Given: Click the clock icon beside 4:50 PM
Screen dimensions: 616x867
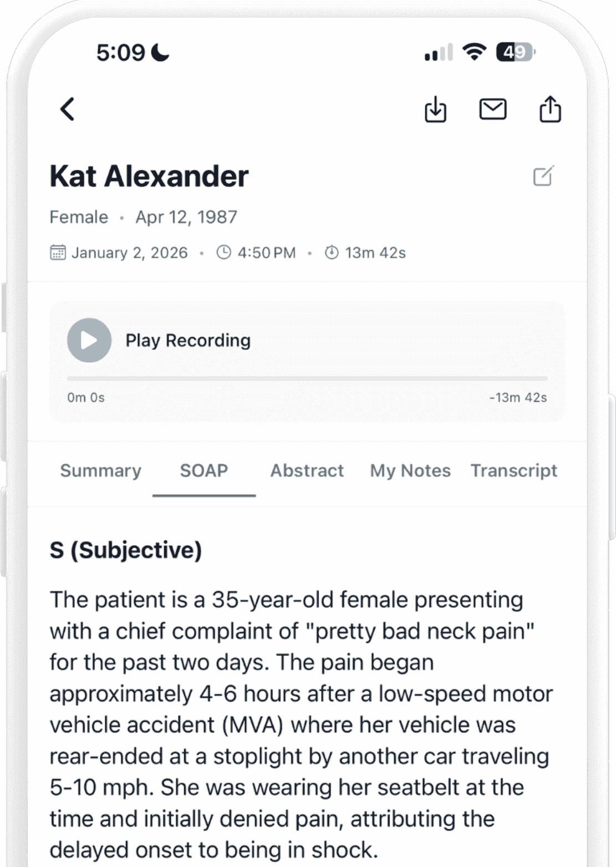Looking at the screenshot, I should click(223, 253).
